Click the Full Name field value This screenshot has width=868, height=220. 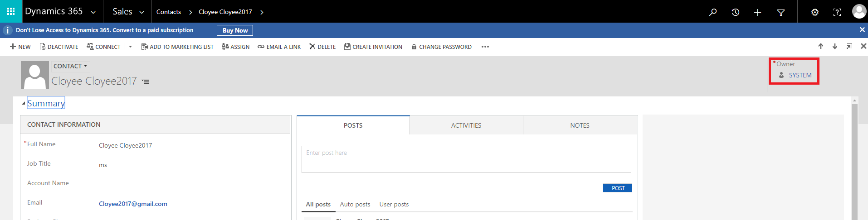coord(125,145)
